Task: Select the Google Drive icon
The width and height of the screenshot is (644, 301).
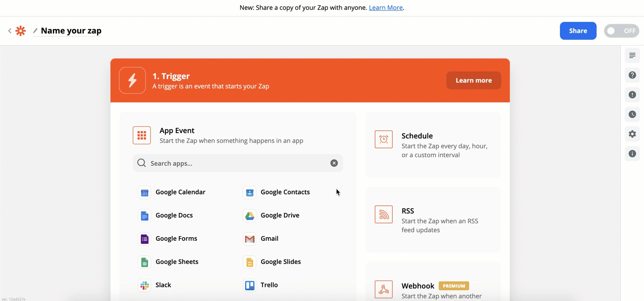Action: (x=250, y=216)
